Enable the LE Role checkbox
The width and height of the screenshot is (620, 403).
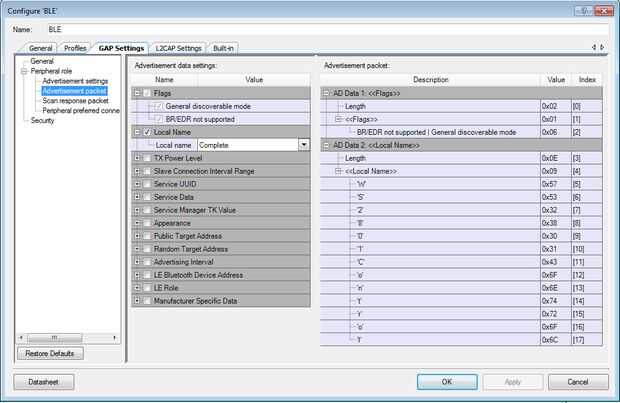pos(147,288)
